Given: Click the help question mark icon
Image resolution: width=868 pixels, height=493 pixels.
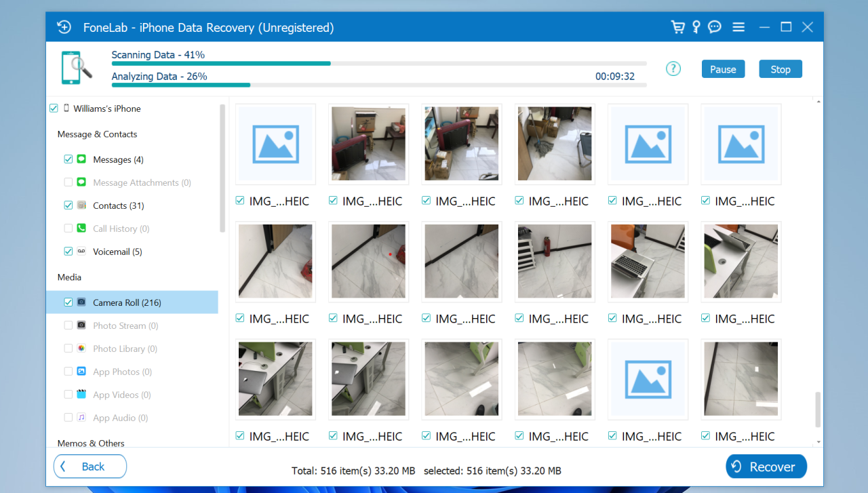Looking at the screenshot, I should 673,68.
